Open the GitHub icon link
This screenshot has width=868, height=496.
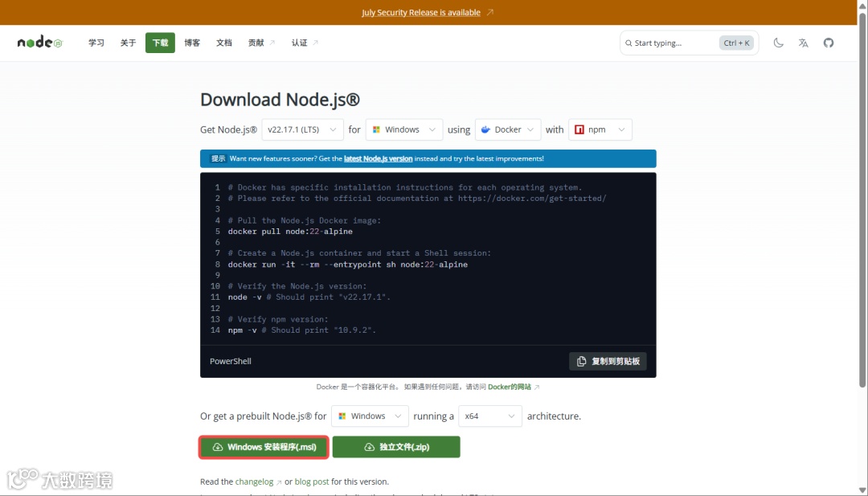[x=828, y=43]
